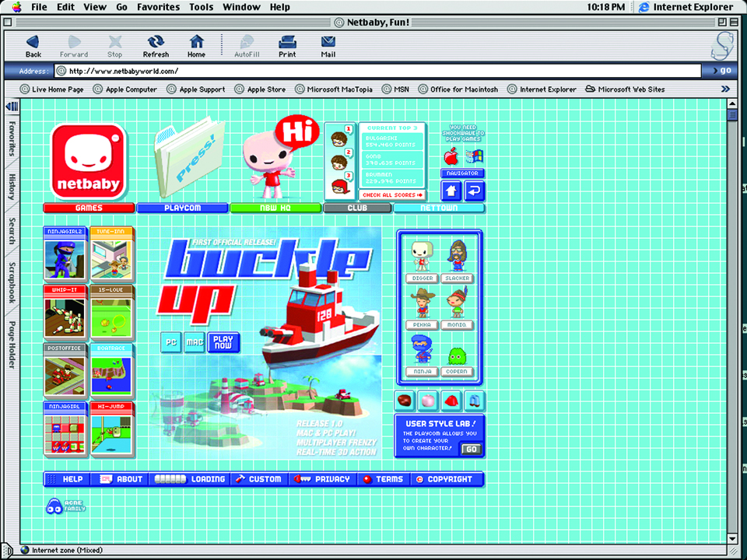The height and width of the screenshot is (560, 747).
Task: Select the brown hair style icon
Action: pos(405,400)
